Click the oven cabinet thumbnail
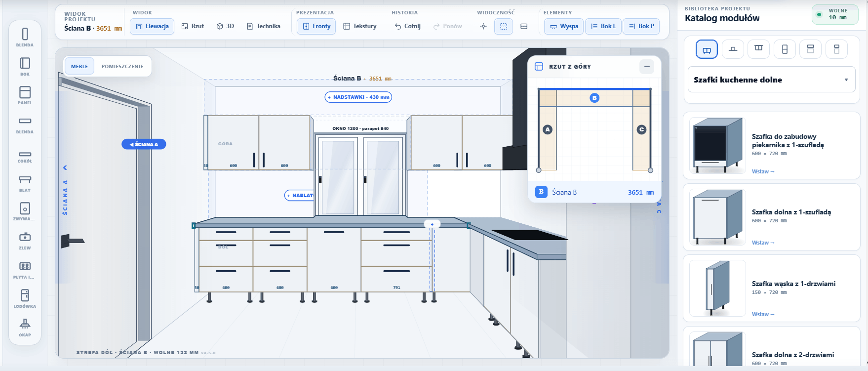868x371 pixels. pos(717,145)
